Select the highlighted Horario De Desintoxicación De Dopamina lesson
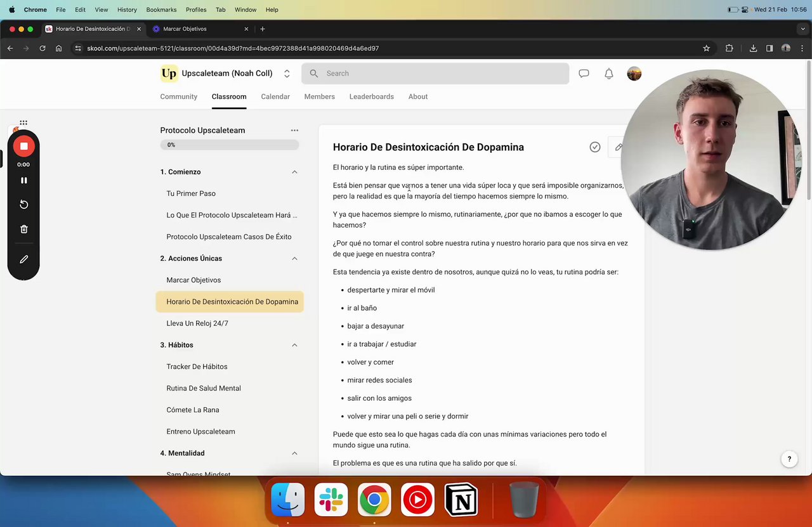Image resolution: width=812 pixels, height=527 pixels. 230,302
